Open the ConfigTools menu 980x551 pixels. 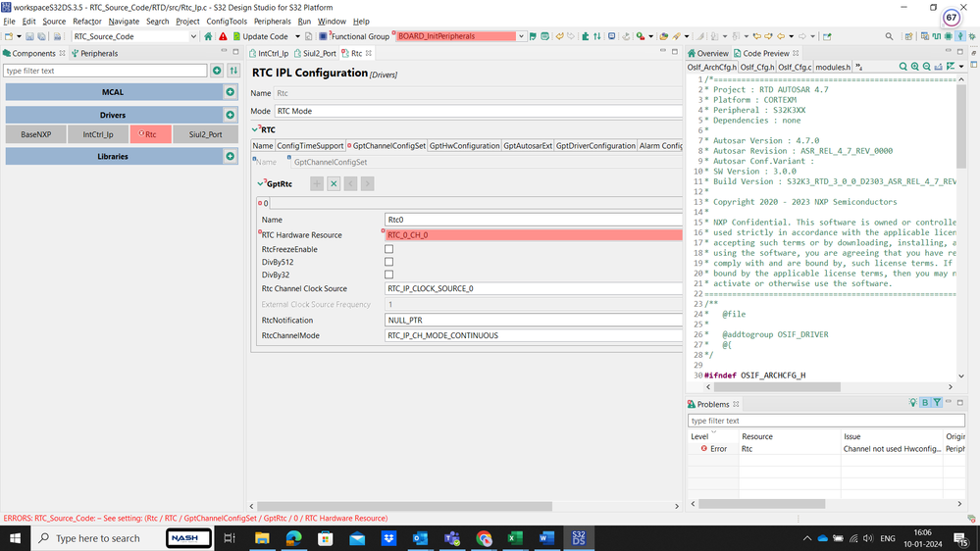(x=226, y=21)
